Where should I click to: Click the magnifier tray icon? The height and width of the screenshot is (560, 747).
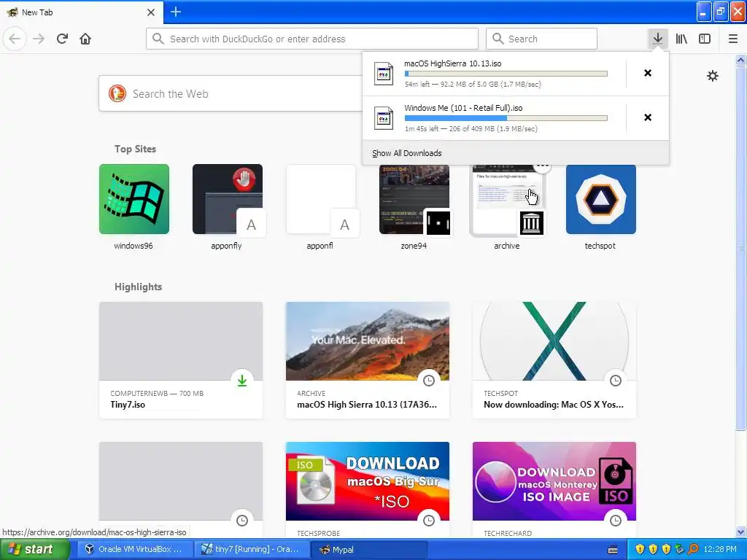point(693,549)
